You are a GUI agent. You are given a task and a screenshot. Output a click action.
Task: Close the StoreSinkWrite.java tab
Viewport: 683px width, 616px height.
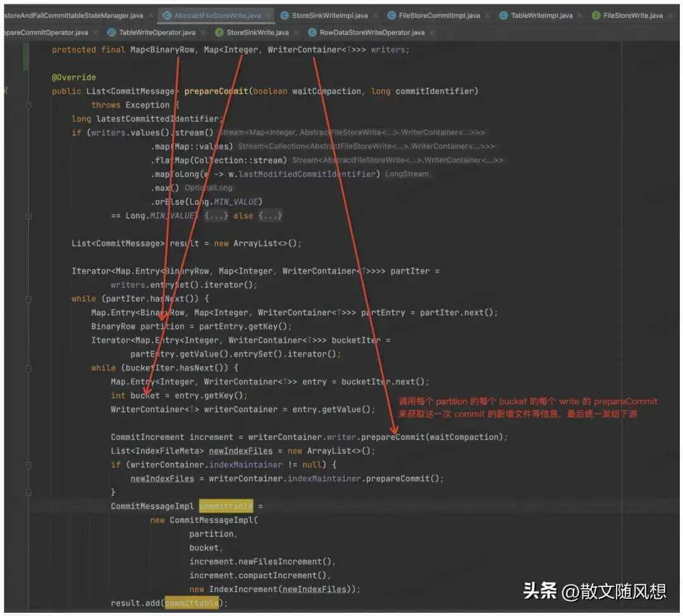296,33
